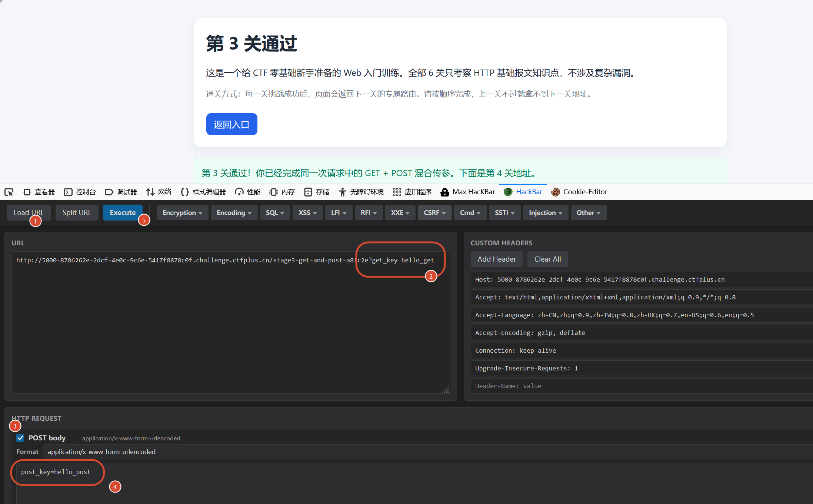The height and width of the screenshot is (504, 813).
Task: Open the 内存 memory tab
Action: coord(282,192)
